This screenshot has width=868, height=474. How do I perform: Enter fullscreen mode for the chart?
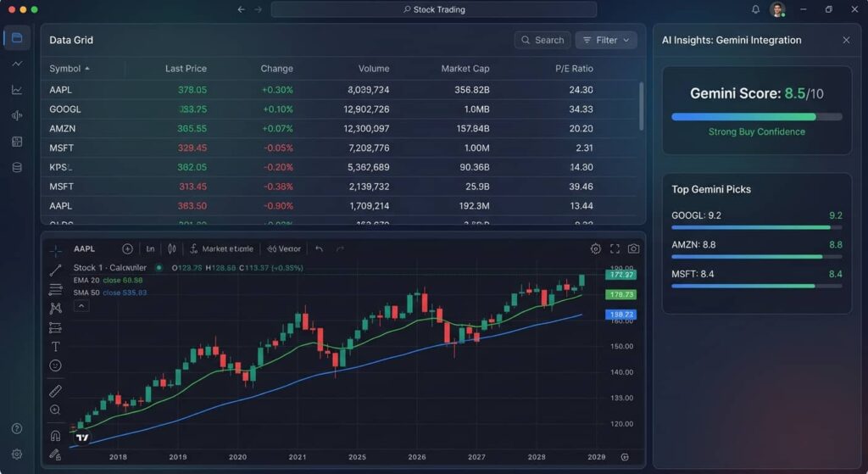pyautogui.click(x=615, y=249)
